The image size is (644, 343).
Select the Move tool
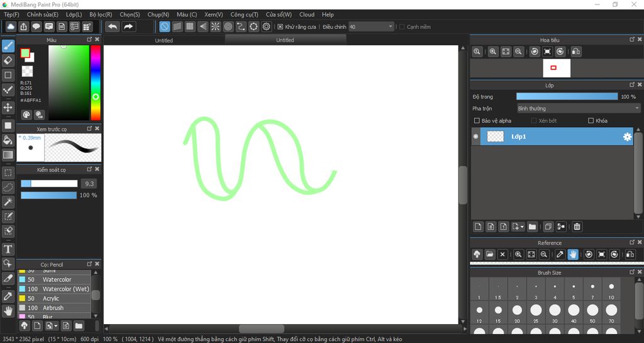[x=8, y=108]
